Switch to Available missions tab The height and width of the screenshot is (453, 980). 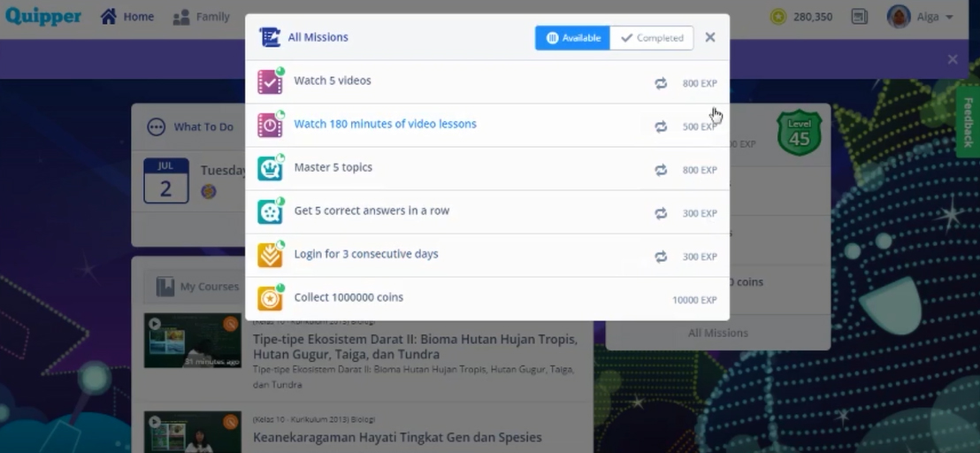click(572, 38)
